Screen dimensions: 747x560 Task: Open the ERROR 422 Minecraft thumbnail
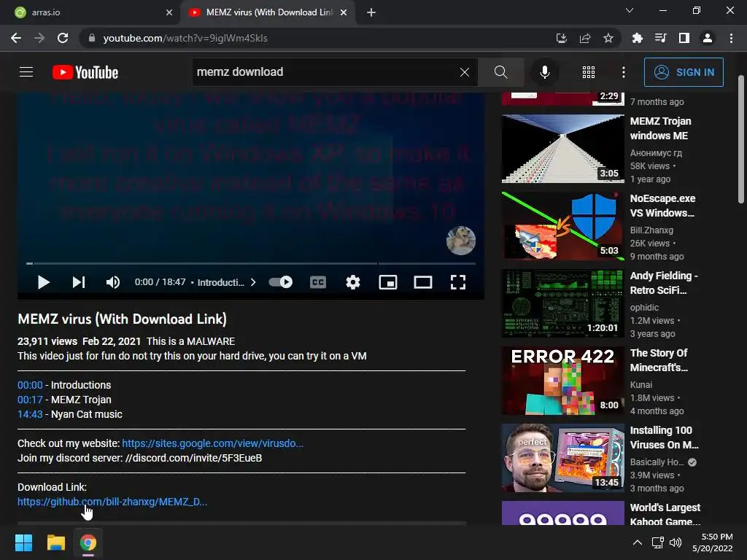click(x=562, y=381)
